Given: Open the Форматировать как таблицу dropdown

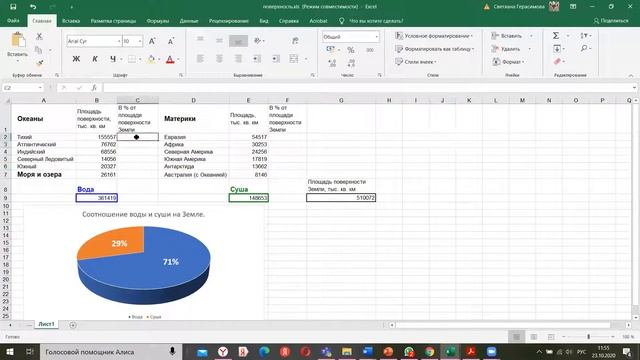Looking at the screenshot, I should 435,49.
